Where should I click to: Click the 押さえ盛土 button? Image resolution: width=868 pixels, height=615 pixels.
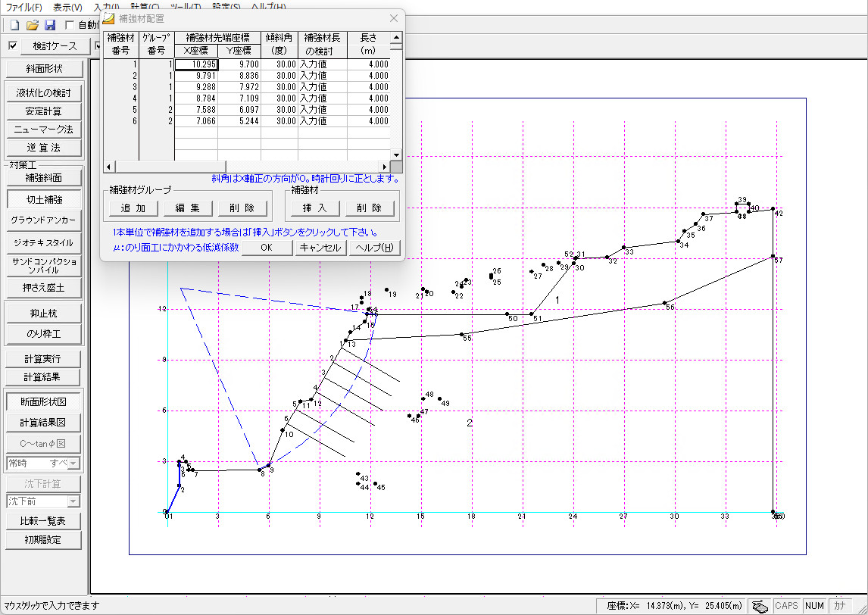coord(44,288)
